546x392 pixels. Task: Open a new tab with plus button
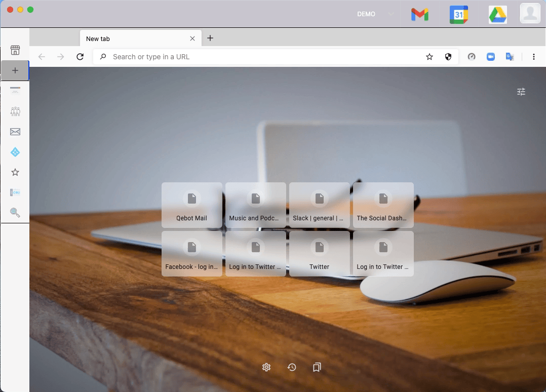coord(210,38)
